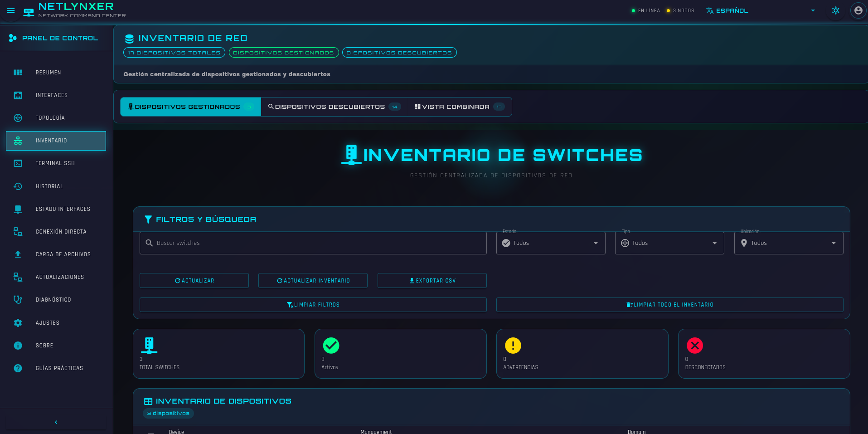Click the Topología sidebar icon

[x=18, y=118]
